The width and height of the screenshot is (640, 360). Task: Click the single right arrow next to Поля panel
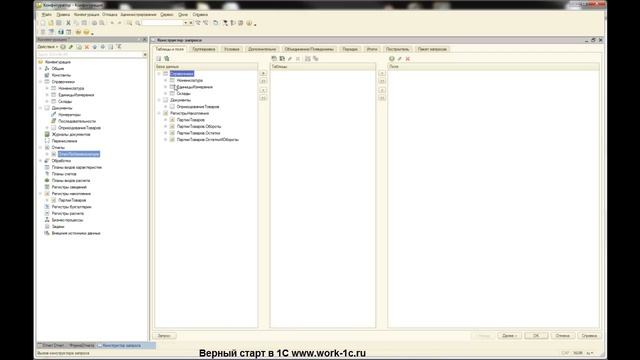click(x=382, y=73)
